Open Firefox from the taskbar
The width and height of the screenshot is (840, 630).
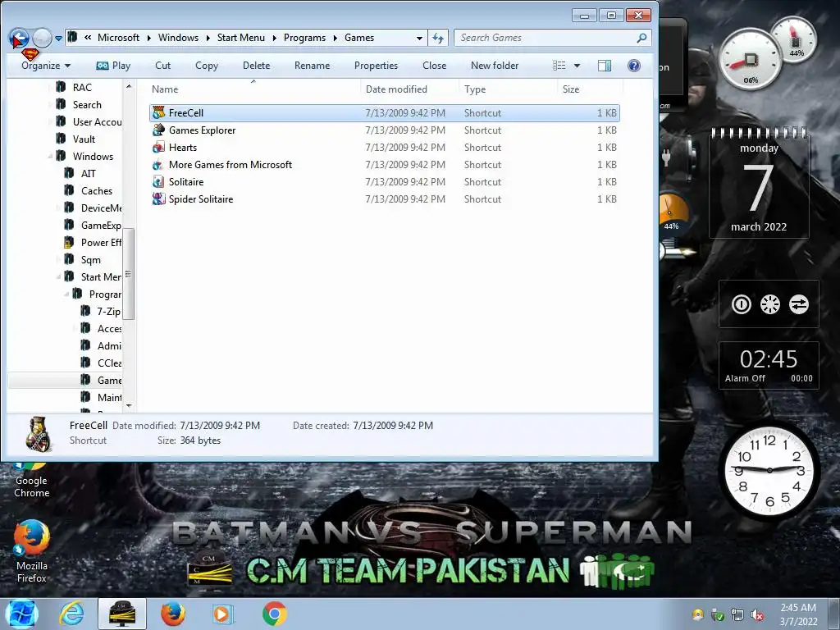pyautogui.click(x=173, y=614)
